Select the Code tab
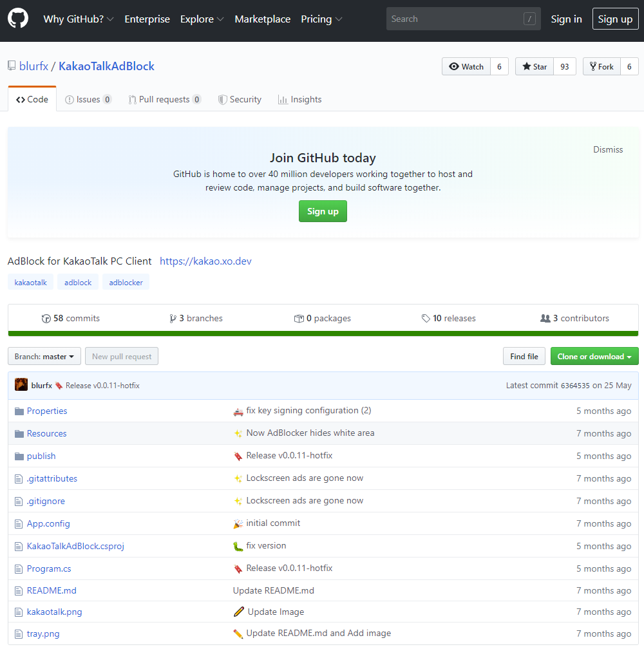This screenshot has height=647, width=644. (x=32, y=99)
